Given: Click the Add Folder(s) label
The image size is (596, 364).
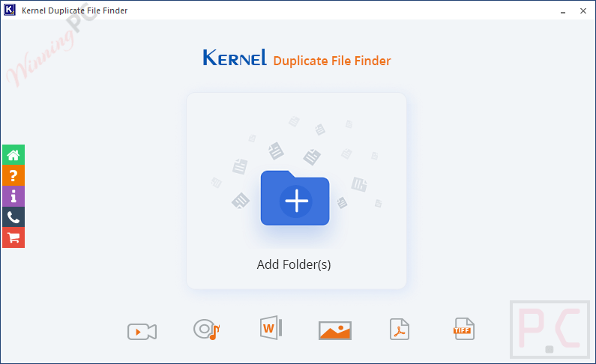Looking at the screenshot, I should coord(294,264).
